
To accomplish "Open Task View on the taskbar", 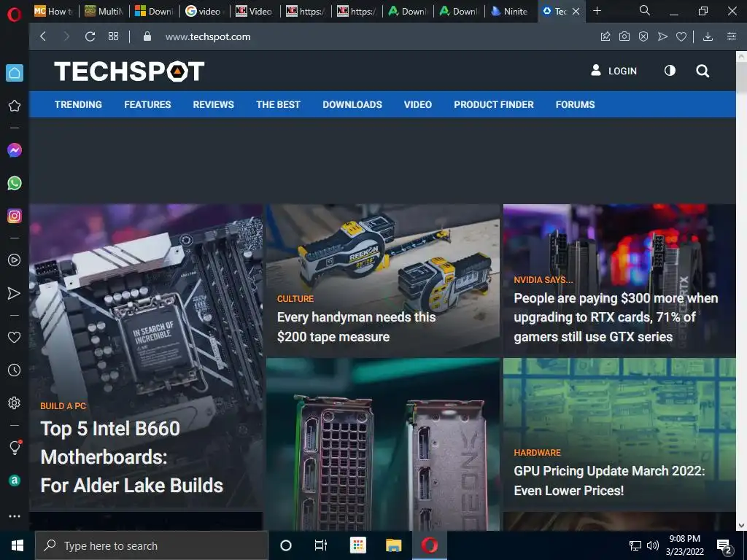I will click(x=321, y=545).
